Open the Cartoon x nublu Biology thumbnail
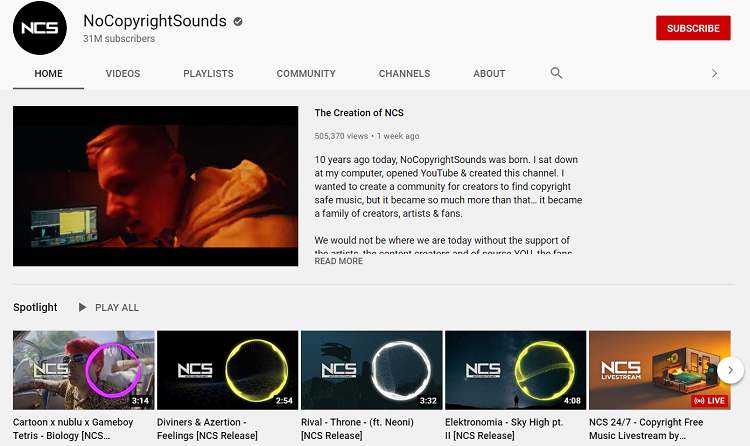Image resolution: width=750 pixels, height=446 pixels. coord(84,370)
